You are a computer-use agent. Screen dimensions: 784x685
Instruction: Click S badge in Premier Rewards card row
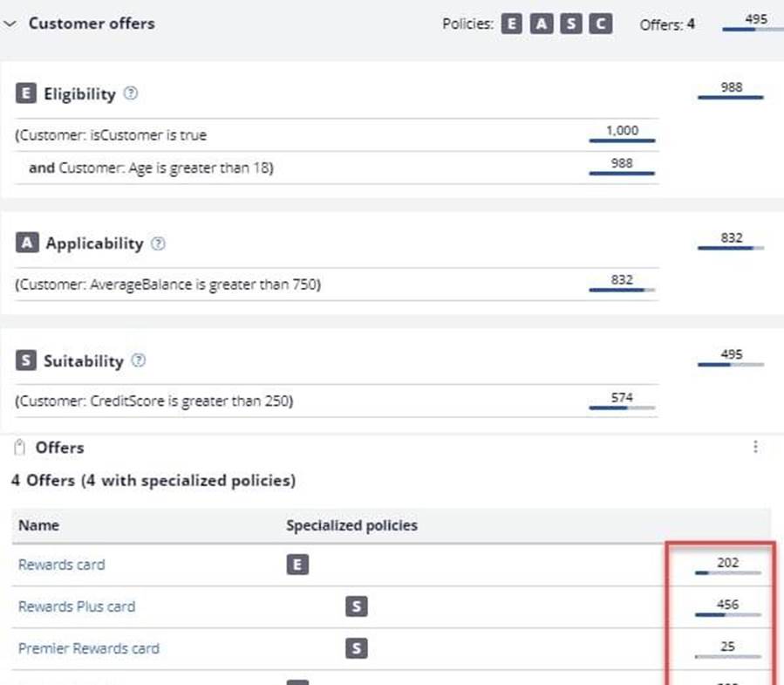click(356, 648)
